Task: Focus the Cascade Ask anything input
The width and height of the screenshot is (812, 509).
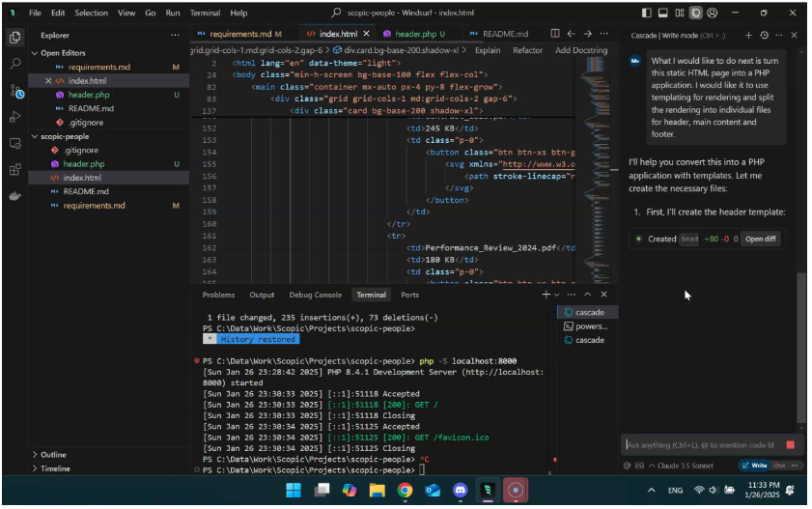Action: (703, 445)
